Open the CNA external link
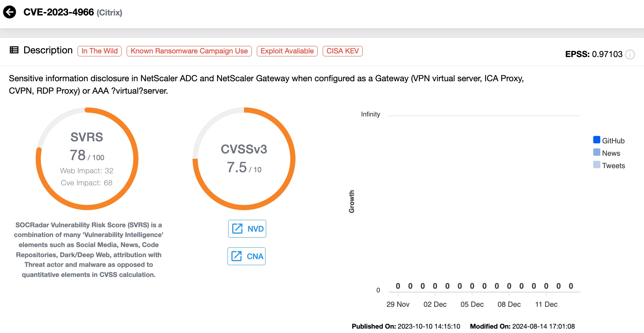Screen dimensions: 644x333 [246, 256]
